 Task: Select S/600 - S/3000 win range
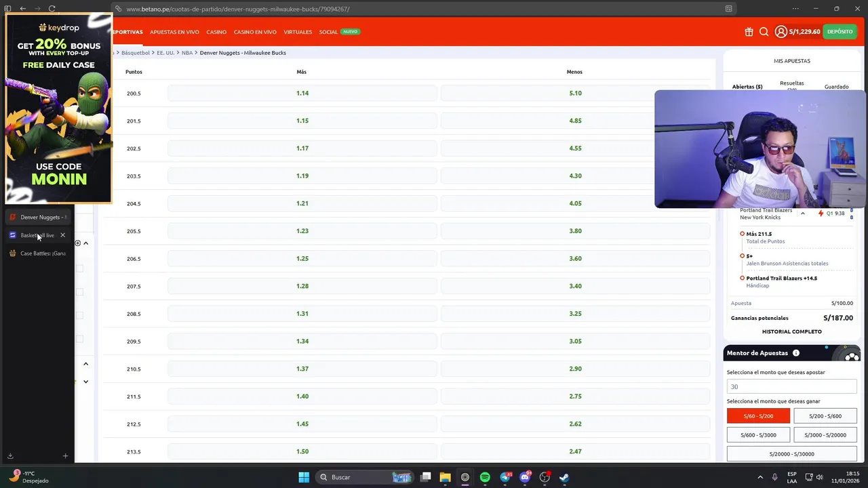click(x=758, y=435)
